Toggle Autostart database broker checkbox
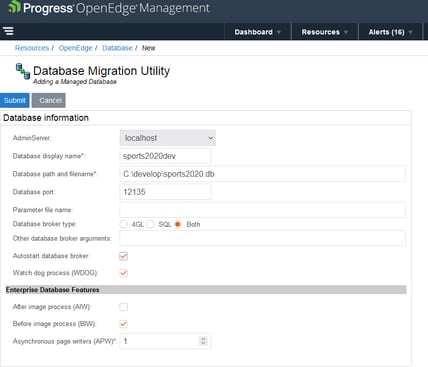428x367 pixels. point(124,256)
